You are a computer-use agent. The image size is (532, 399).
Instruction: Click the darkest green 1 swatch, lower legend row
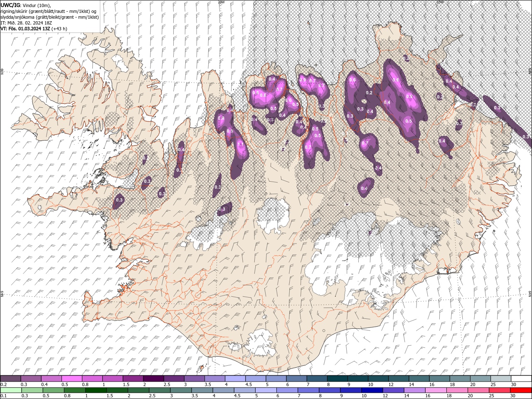pyautogui.click(x=96, y=390)
